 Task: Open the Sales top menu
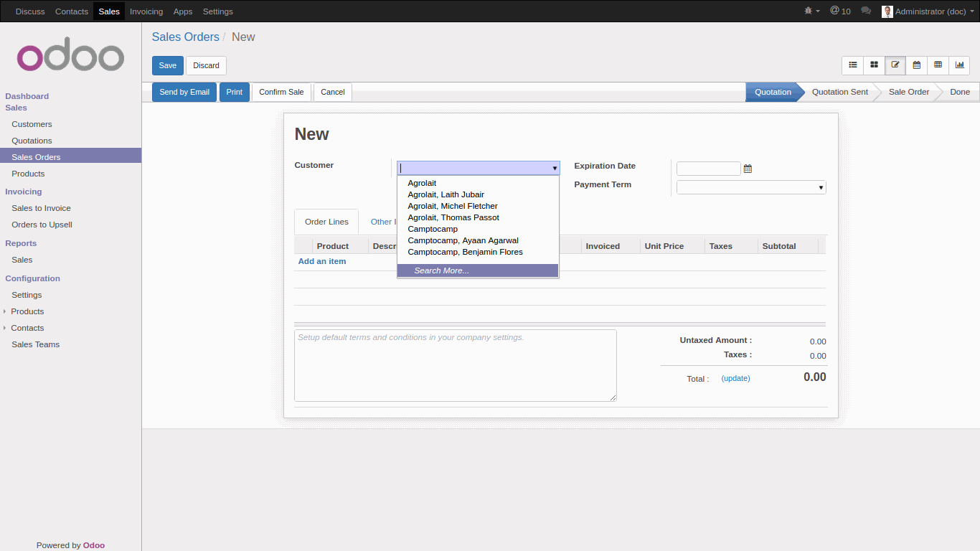109,11
